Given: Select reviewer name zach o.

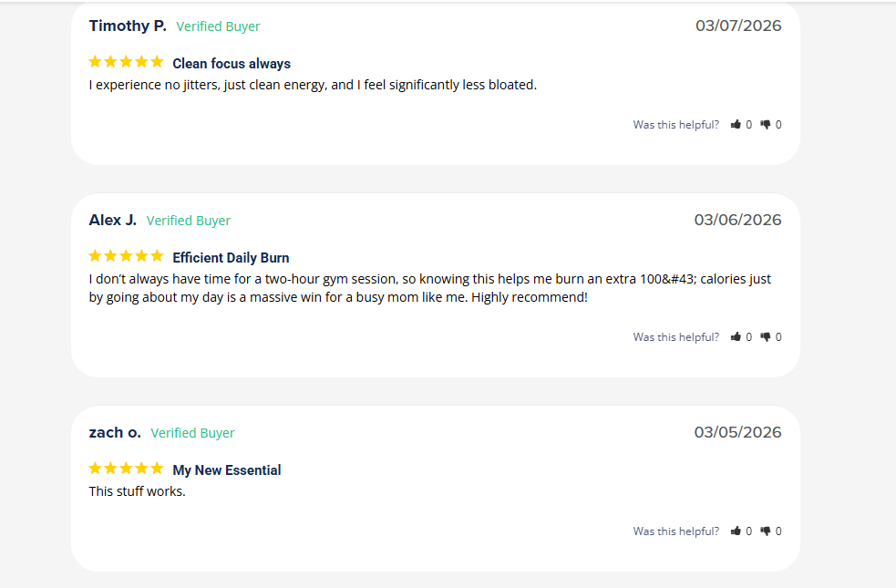Looking at the screenshot, I should [x=115, y=433].
